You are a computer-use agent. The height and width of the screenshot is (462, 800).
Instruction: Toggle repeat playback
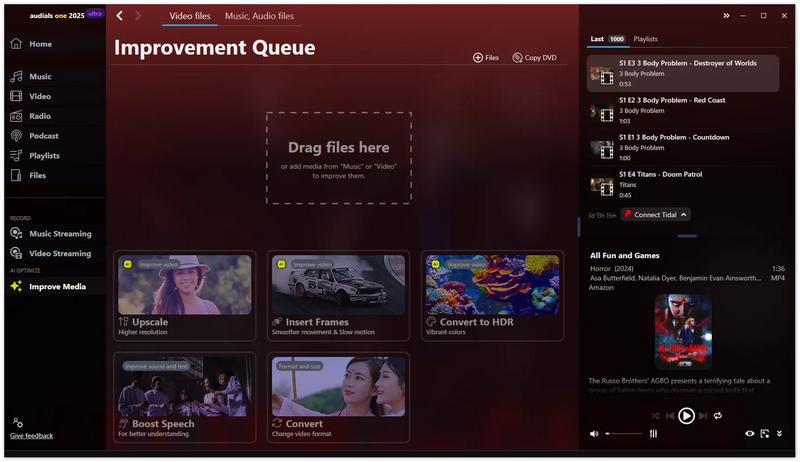pyautogui.click(x=717, y=415)
